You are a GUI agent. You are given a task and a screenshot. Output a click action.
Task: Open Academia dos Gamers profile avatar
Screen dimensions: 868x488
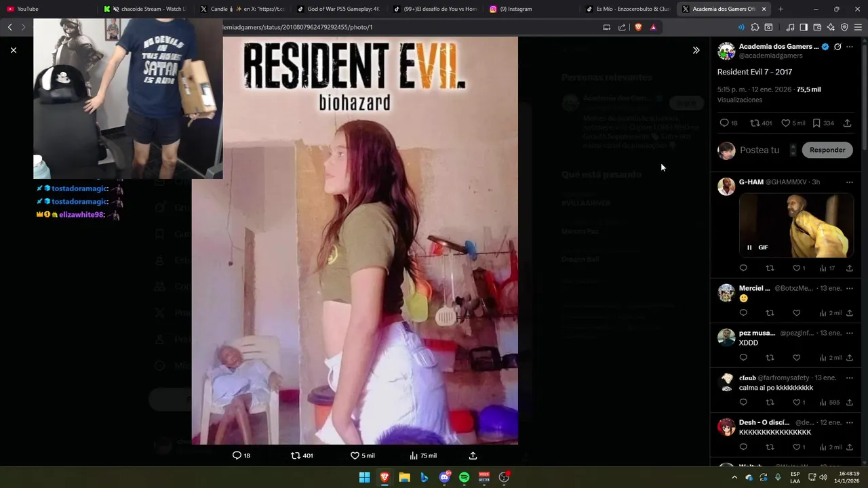[726, 51]
